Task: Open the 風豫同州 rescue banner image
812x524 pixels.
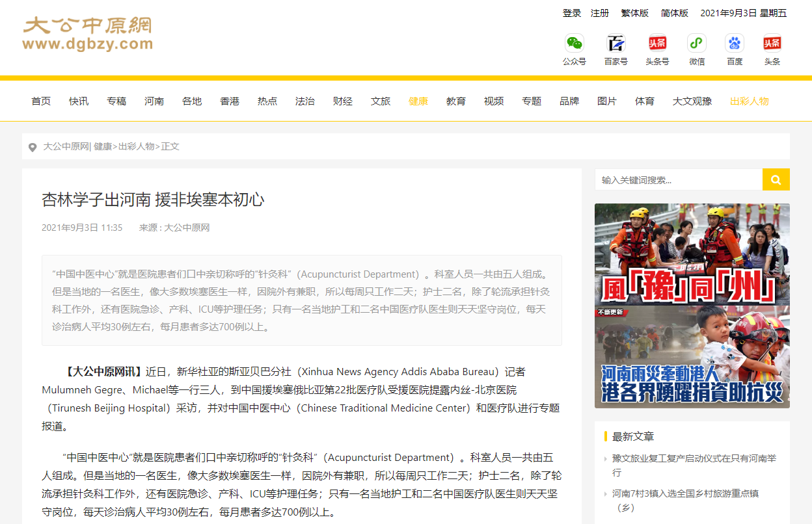Action: pos(692,254)
